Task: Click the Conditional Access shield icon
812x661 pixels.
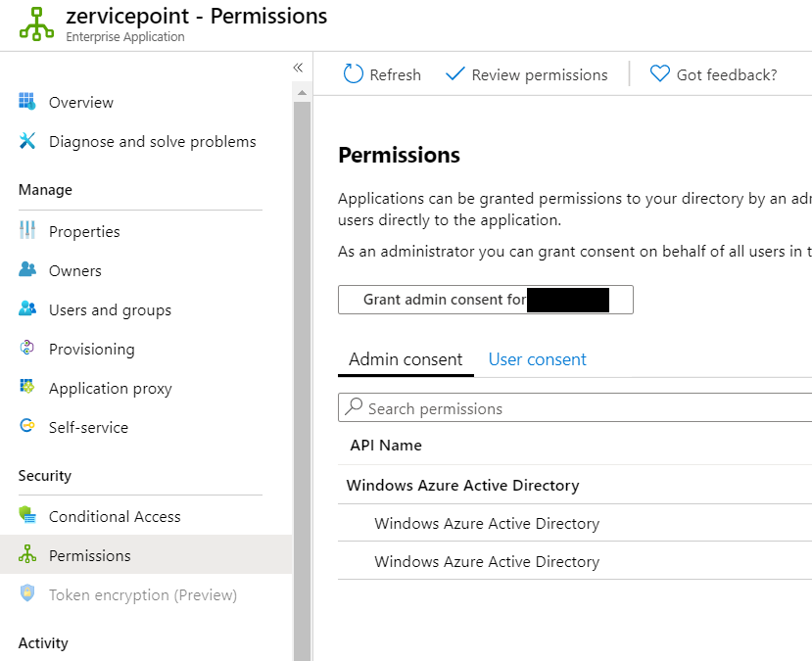Action: [x=27, y=516]
